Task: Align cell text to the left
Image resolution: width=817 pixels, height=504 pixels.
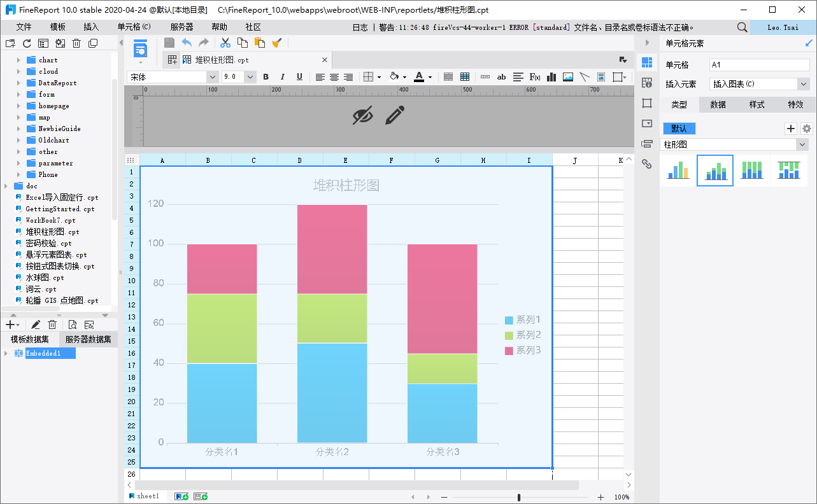Action: click(x=320, y=77)
